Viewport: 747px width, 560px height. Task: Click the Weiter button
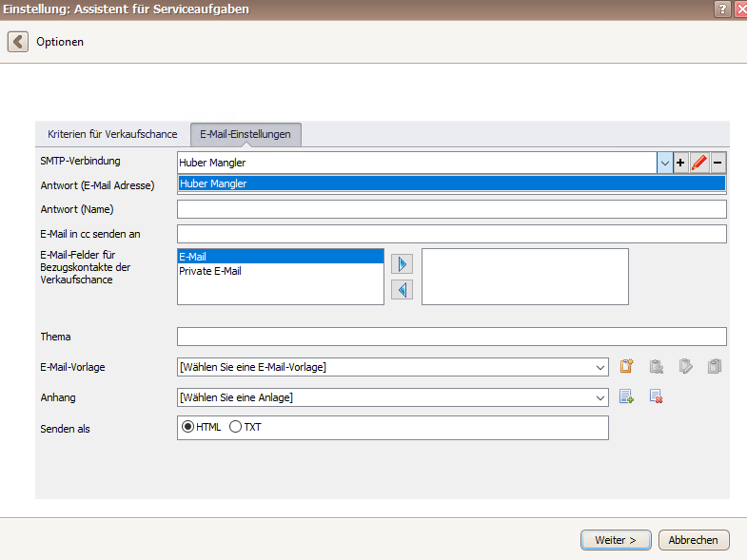click(616, 540)
